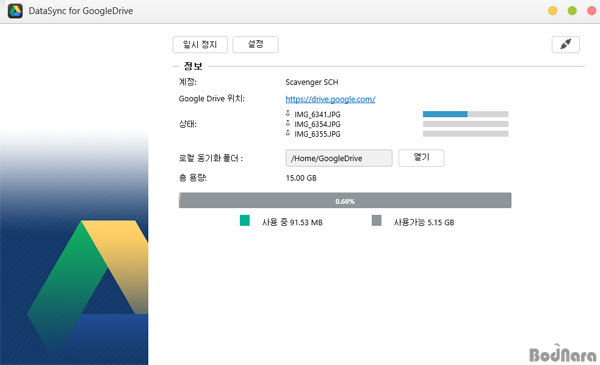Select the IMG_6354.JPG sync entry

(x=317, y=124)
